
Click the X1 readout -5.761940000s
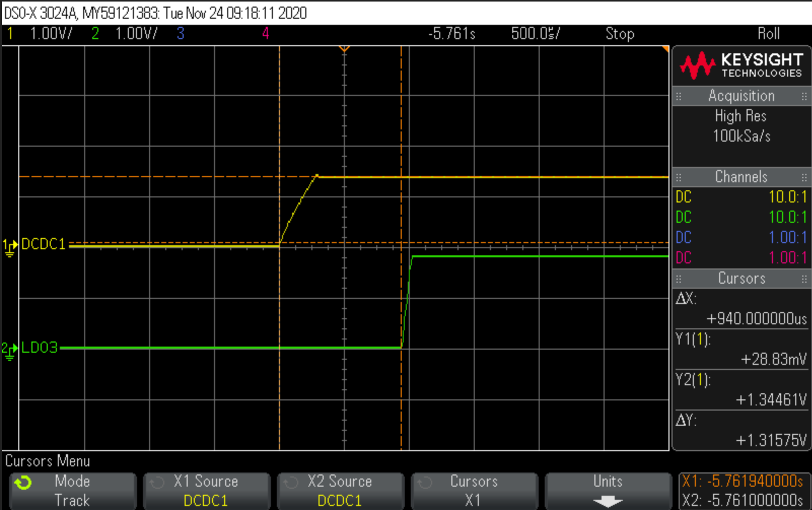click(743, 481)
